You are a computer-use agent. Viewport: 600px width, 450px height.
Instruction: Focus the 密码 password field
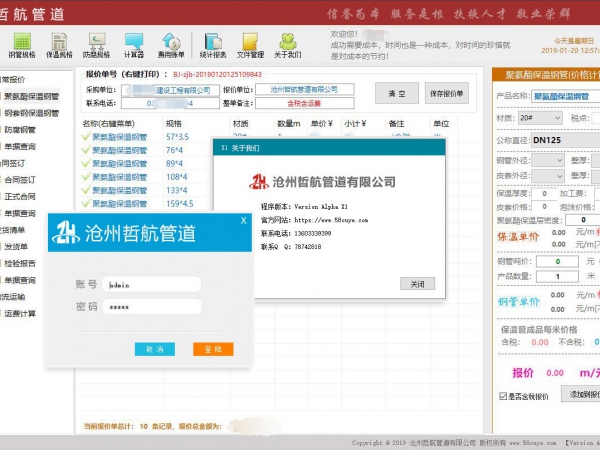(x=152, y=307)
